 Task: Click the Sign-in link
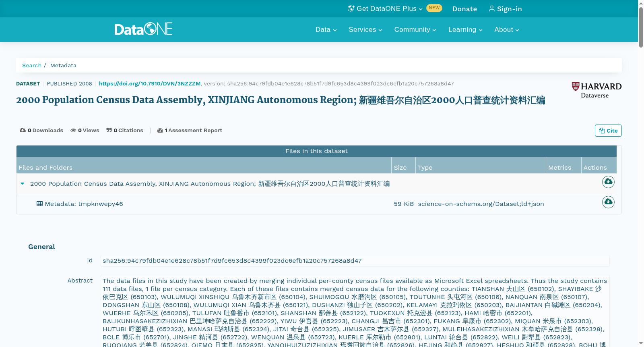point(505,9)
